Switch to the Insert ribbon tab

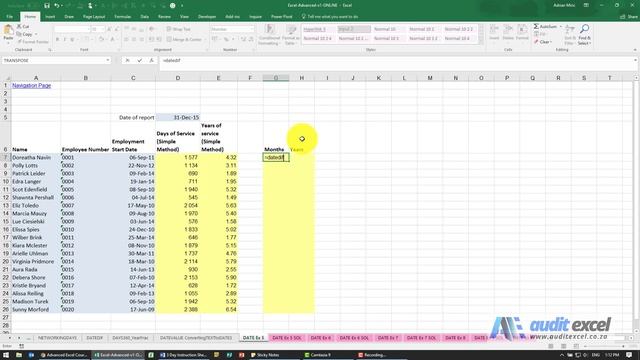coord(50,17)
